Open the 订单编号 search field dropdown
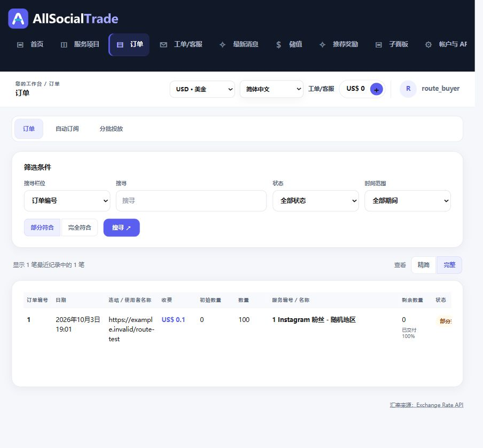The height and width of the screenshot is (448, 483). coord(67,201)
